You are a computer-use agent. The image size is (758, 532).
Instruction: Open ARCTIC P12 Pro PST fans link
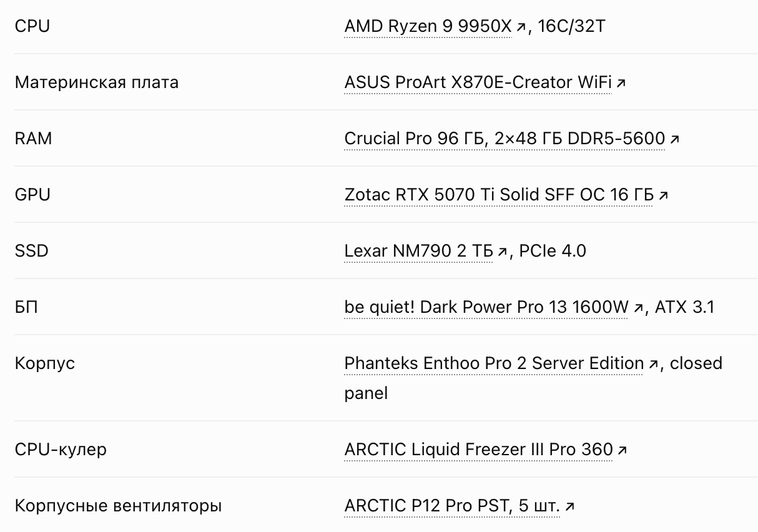pos(452,506)
